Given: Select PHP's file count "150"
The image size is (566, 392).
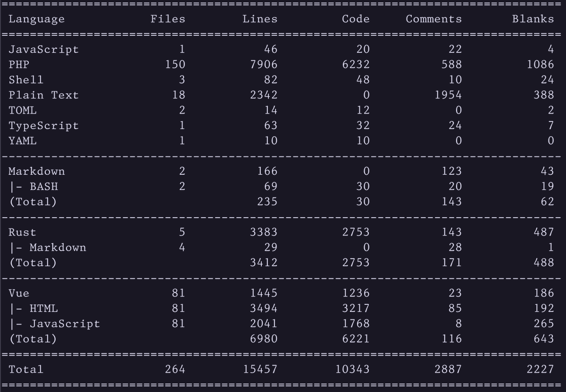Looking at the screenshot, I should pos(175,65).
